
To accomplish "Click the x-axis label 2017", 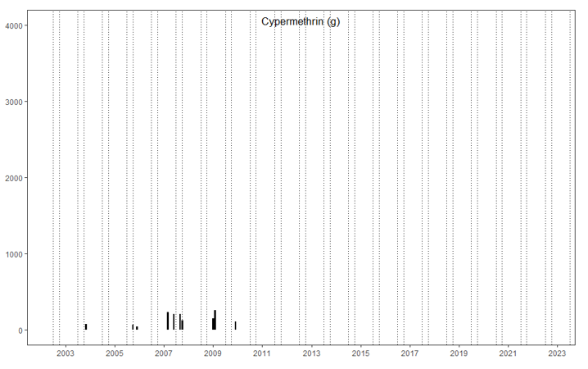I will [x=409, y=353].
